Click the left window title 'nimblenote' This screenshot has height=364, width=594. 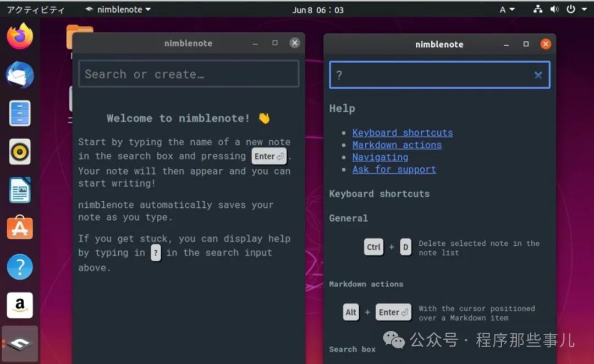coord(188,43)
